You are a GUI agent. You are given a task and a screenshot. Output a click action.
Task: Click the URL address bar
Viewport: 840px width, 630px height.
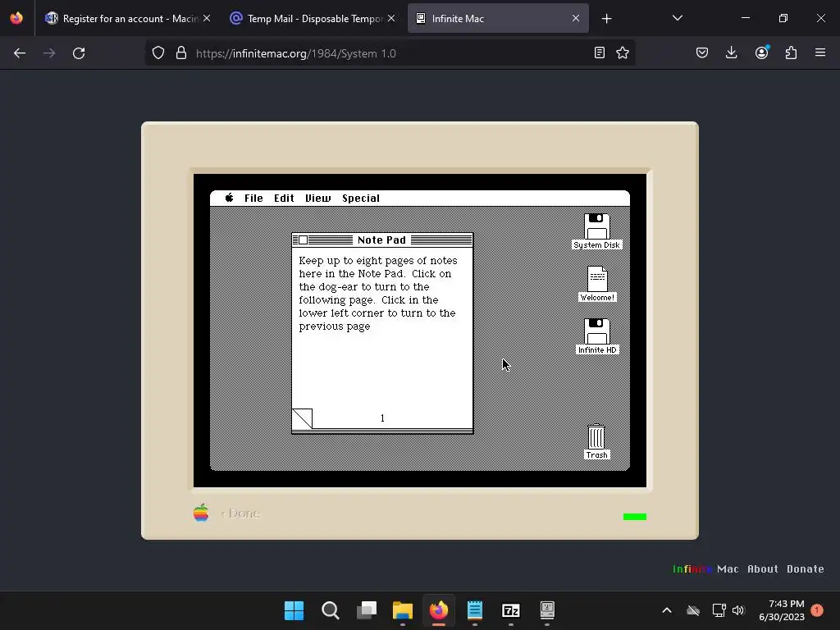(390, 53)
